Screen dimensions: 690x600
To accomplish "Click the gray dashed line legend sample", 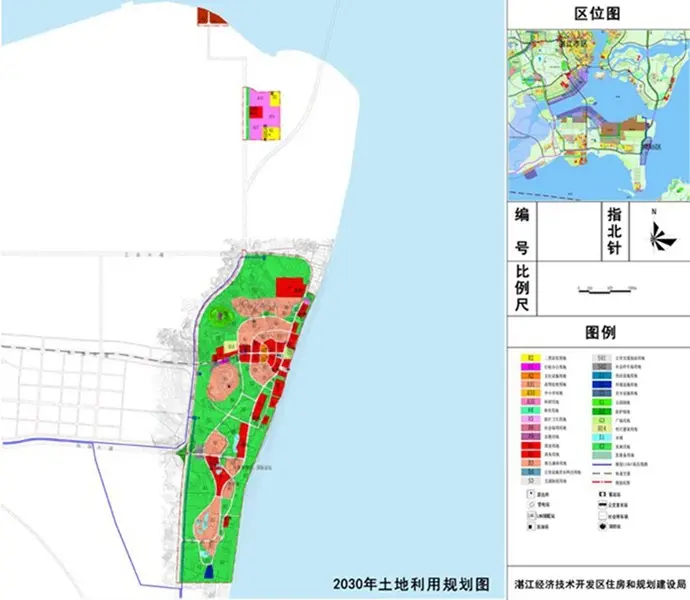I will click(602, 474).
